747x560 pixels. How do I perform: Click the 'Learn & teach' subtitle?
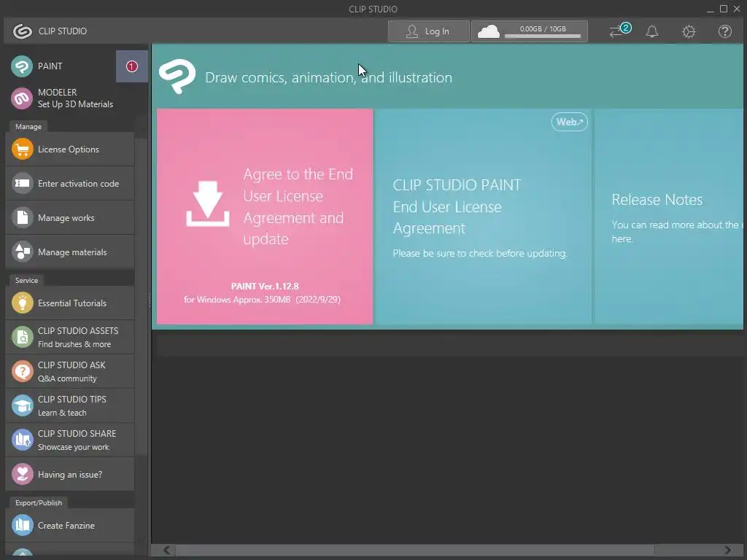click(x=62, y=413)
